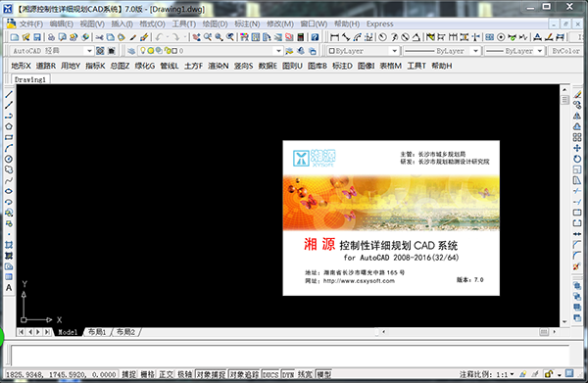The width and height of the screenshot is (588, 383).
Task: Click the vertical scrollbar down arrow
Action: click(x=564, y=321)
